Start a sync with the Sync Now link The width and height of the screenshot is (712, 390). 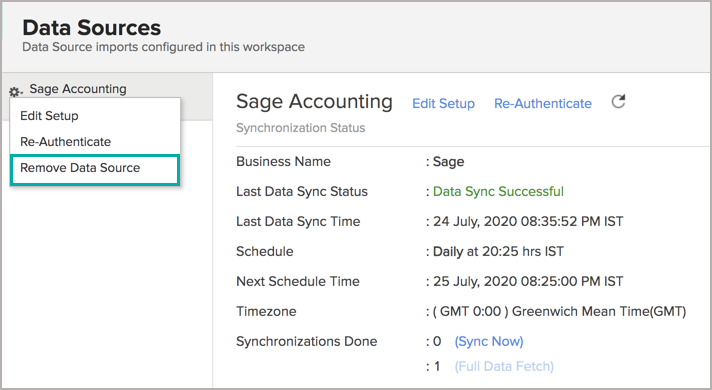489,341
